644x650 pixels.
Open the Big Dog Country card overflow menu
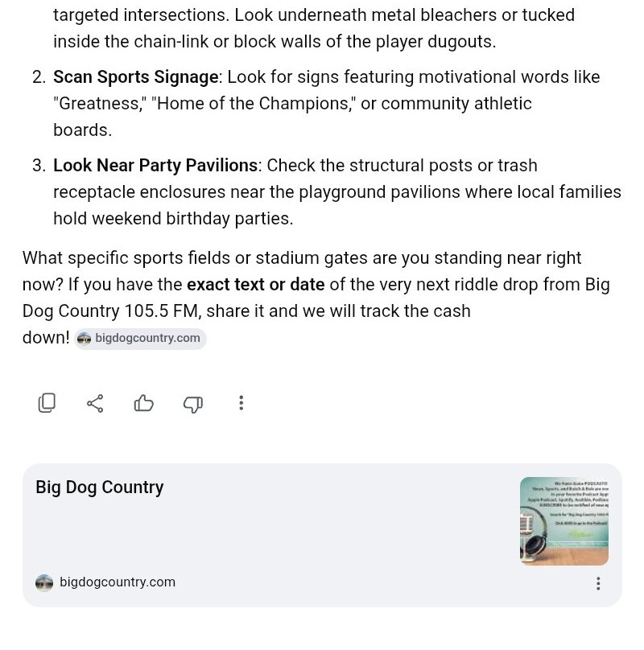point(598,583)
